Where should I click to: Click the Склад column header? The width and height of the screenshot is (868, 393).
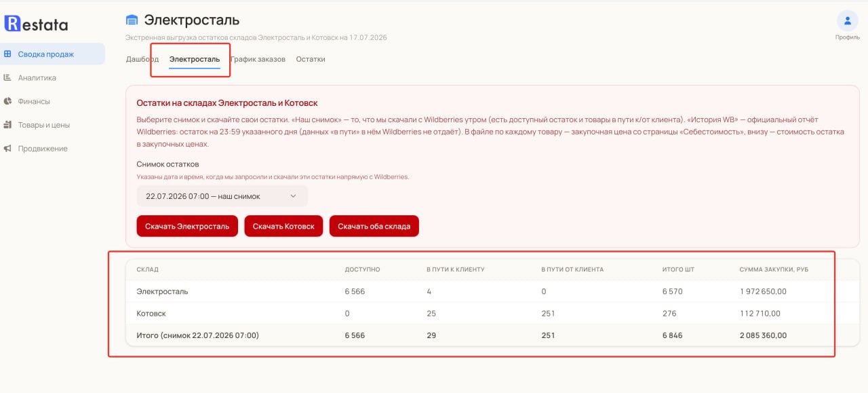(147, 269)
